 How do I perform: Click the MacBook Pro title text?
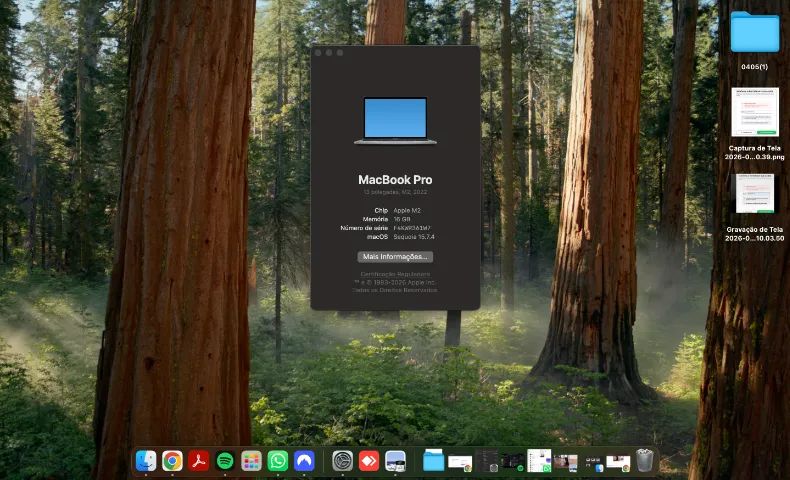(395, 180)
